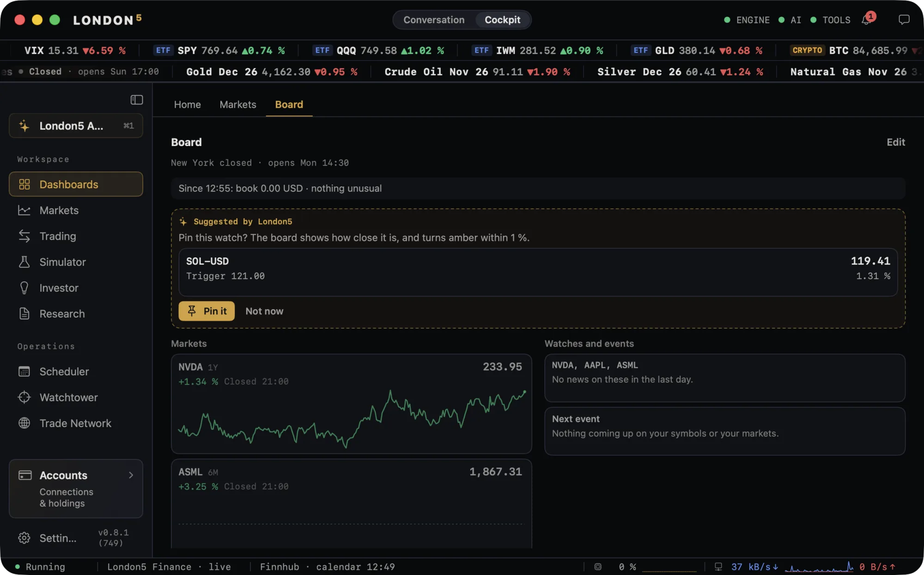Click the Crude Oil Nov 26 ticker

coord(477,72)
